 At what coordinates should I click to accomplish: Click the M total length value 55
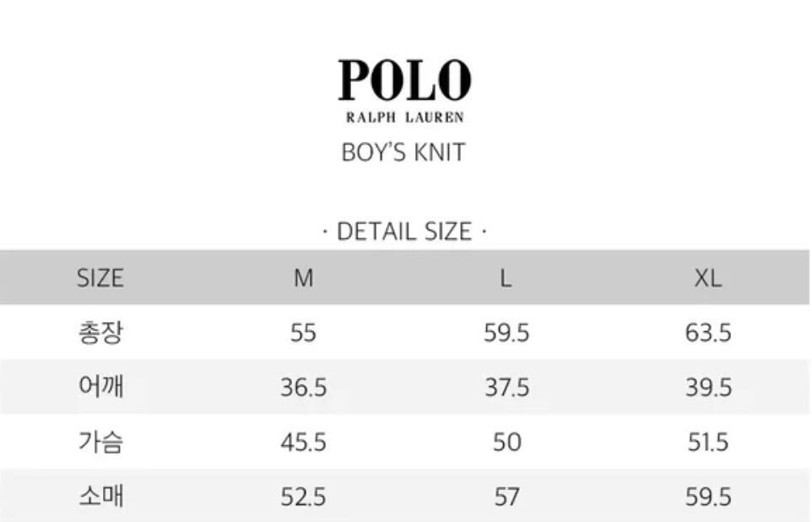303,333
